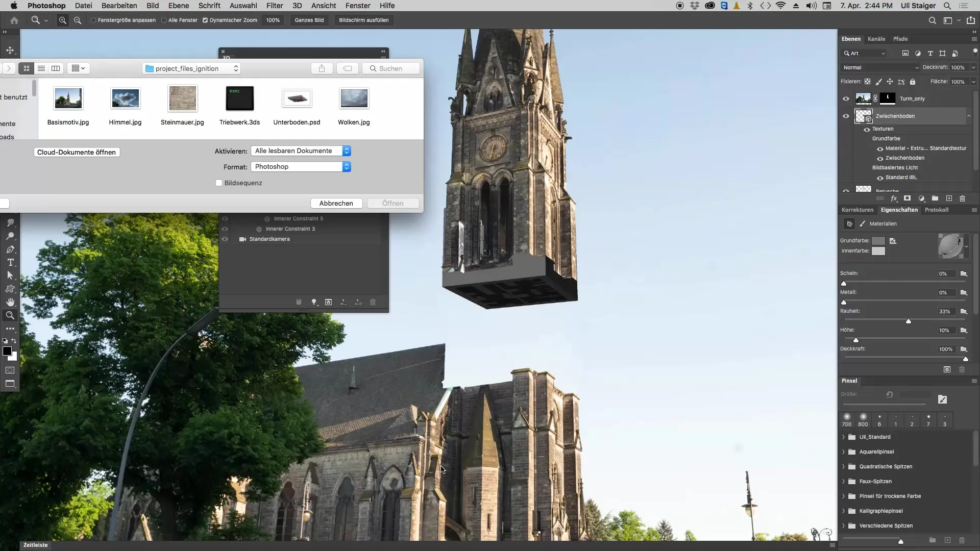Click the Abbrechen button
This screenshot has height=551, width=980.
336,203
